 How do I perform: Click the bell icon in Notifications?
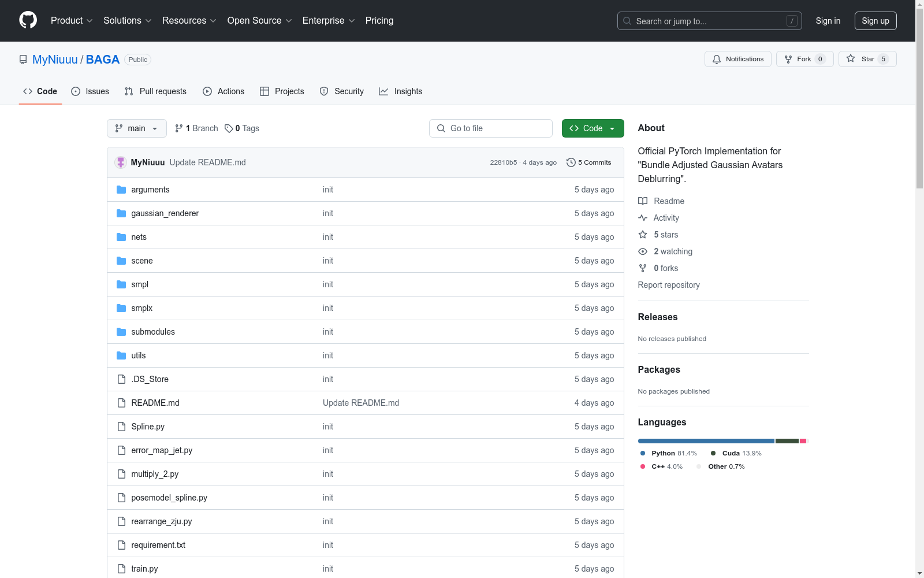(x=717, y=59)
